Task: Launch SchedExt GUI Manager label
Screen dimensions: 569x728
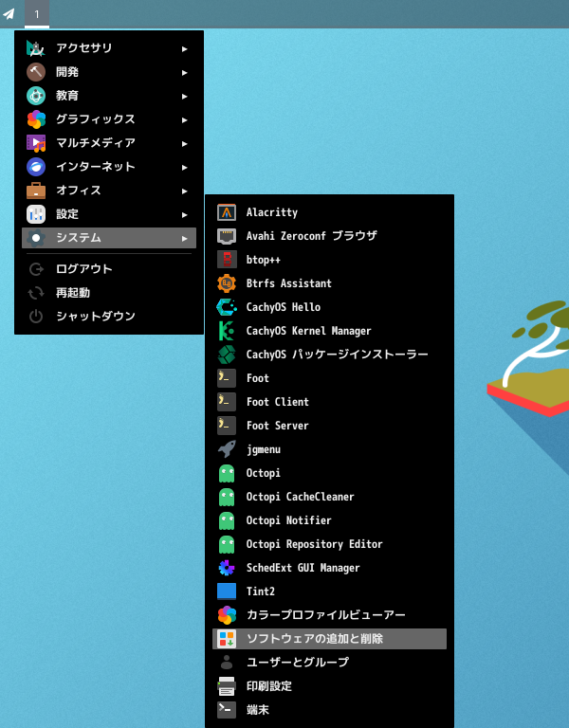Action: 303,568
